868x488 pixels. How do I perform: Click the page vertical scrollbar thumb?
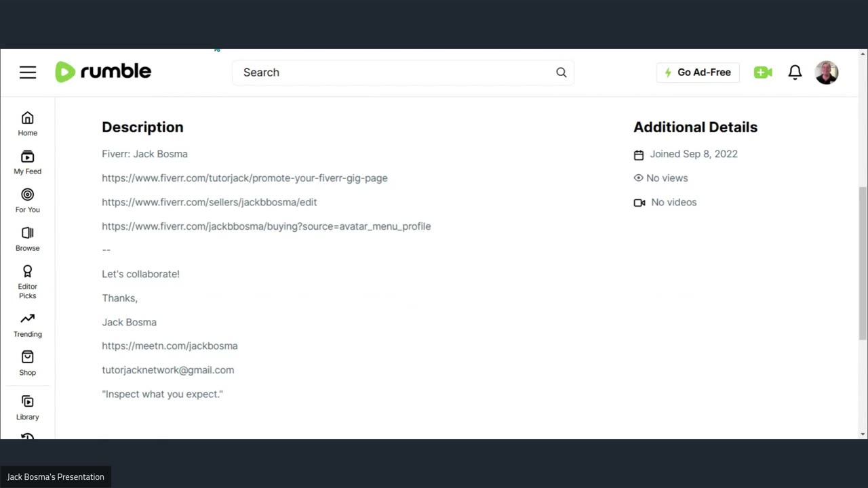click(863, 263)
